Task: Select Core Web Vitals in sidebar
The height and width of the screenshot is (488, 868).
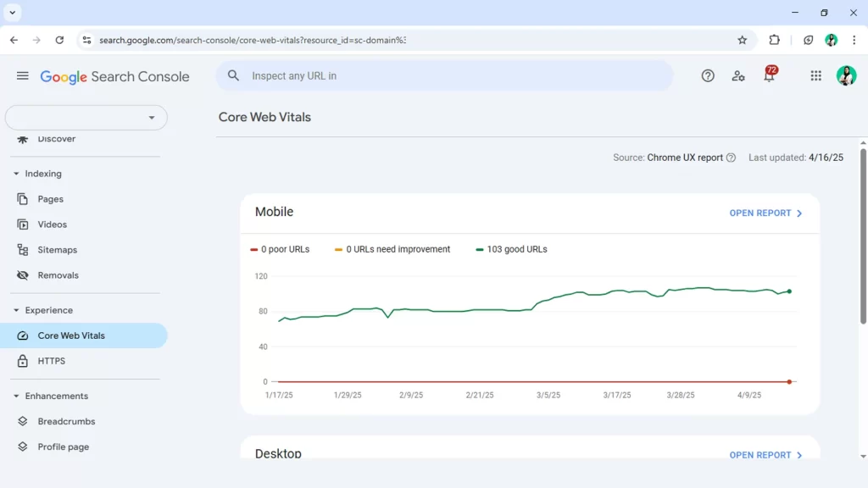Action: point(84,335)
